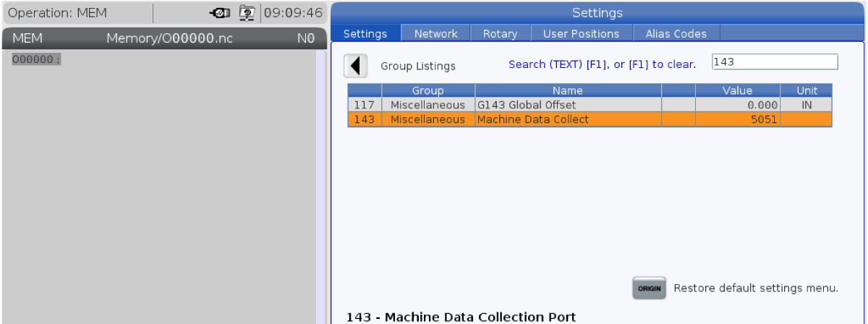This screenshot has width=868, height=324.
Task: Click the clock showing 09:09:46
Action: pos(293,13)
